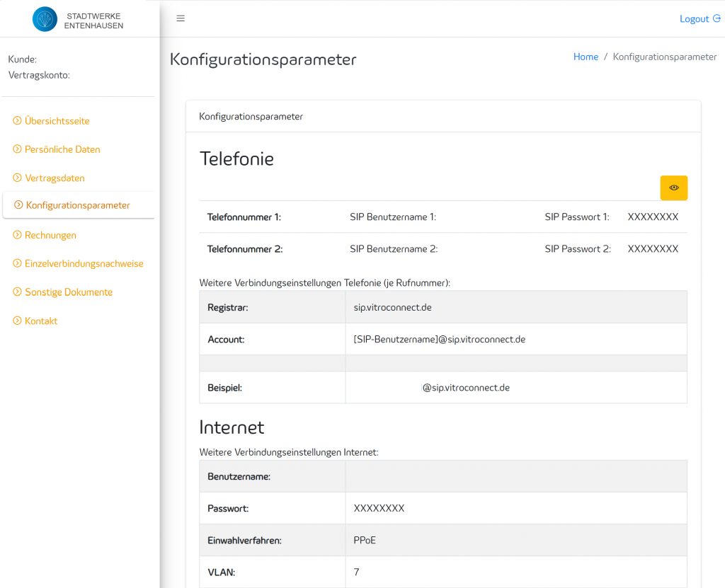Click the Account value [SIP-Benutzername]@sip.vitroconnect.de

(x=439, y=340)
